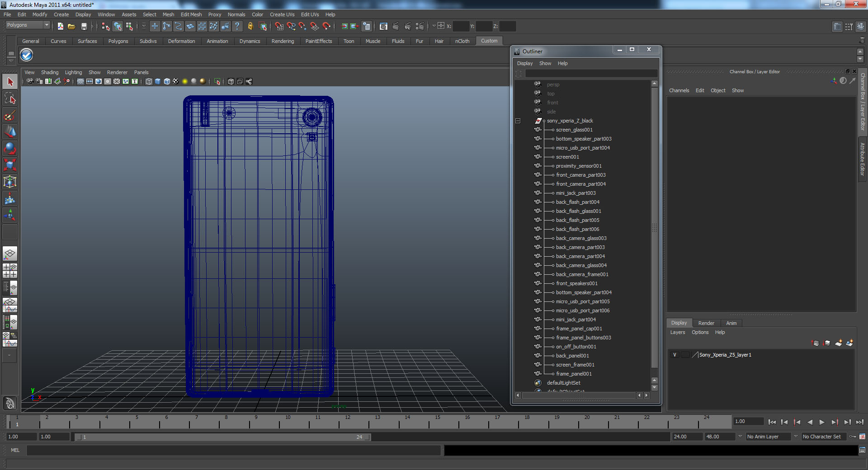The width and height of the screenshot is (868, 470).
Task: Toggle Film Gate in viewport toolbar
Action: click(x=90, y=81)
